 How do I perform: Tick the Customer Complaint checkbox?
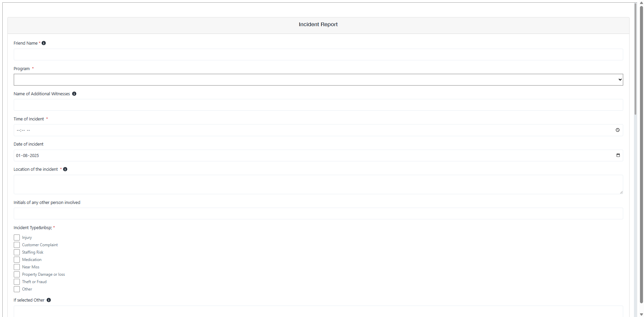[x=17, y=245]
